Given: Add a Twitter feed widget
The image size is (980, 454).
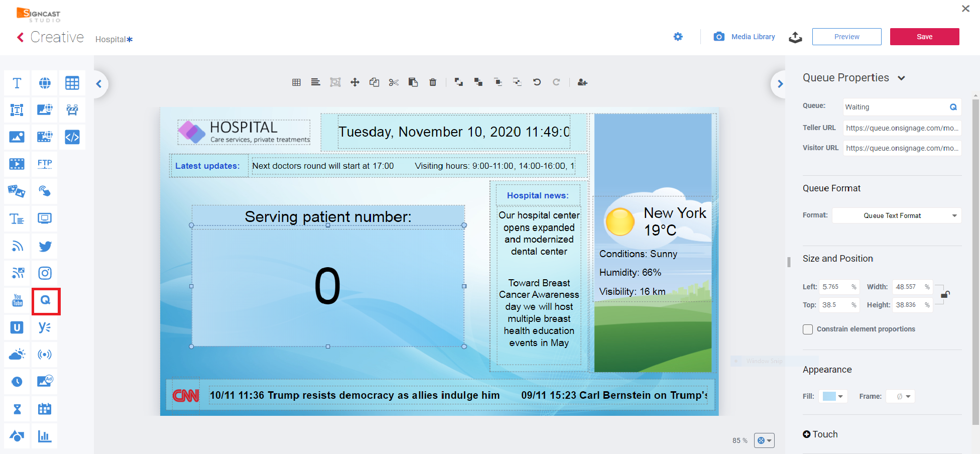Looking at the screenshot, I should pyautogui.click(x=45, y=246).
